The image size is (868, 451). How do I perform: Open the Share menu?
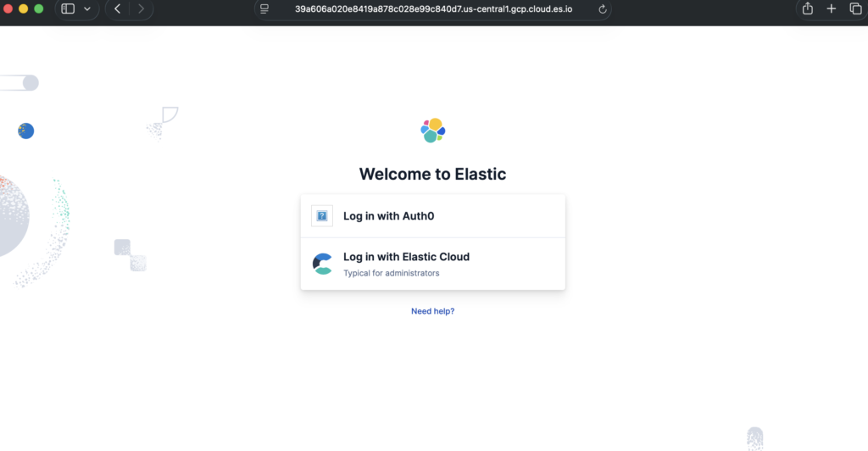pos(807,8)
